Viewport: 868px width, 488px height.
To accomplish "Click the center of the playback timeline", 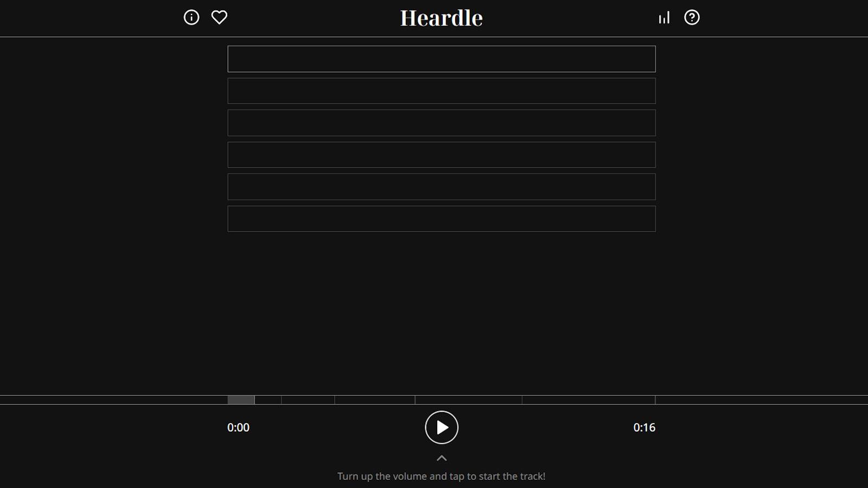I will pos(434,400).
